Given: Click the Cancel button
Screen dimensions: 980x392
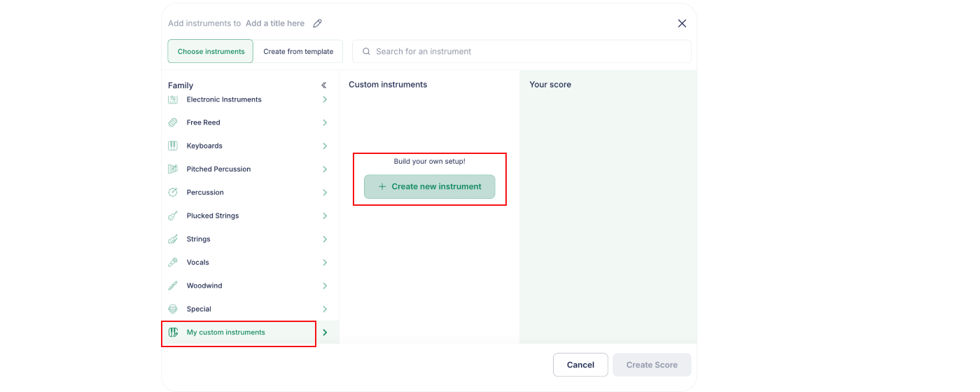Looking at the screenshot, I should 580,365.
